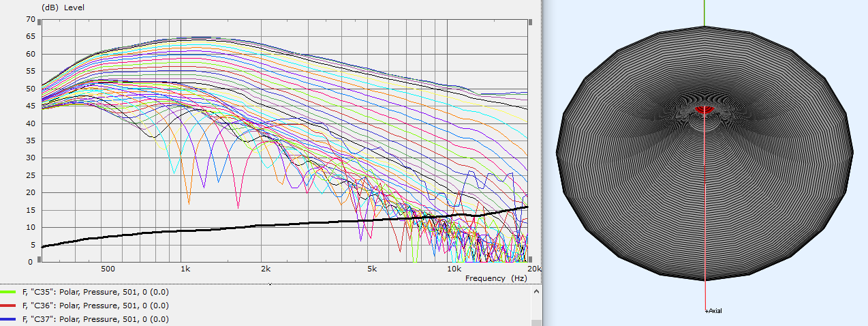868x326 pixels.
Task: Click the 70 dB level axis label
Action: 30,19
